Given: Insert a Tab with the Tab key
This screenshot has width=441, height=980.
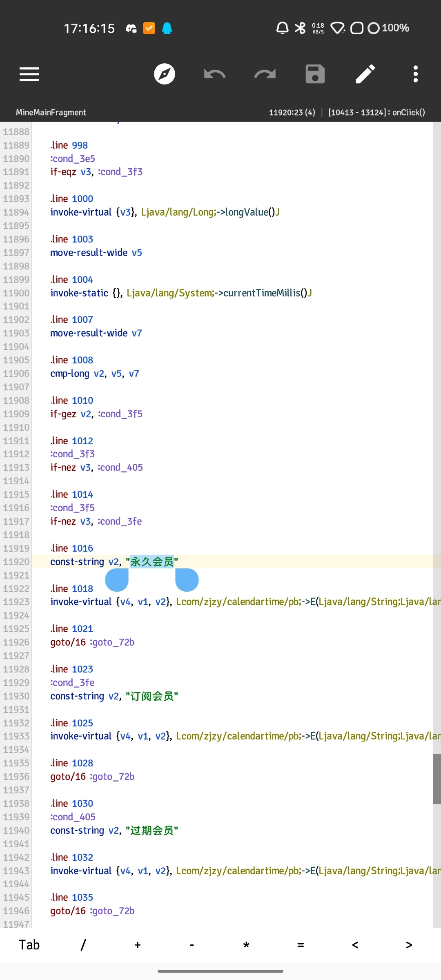Looking at the screenshot, I should pos(29,945).
